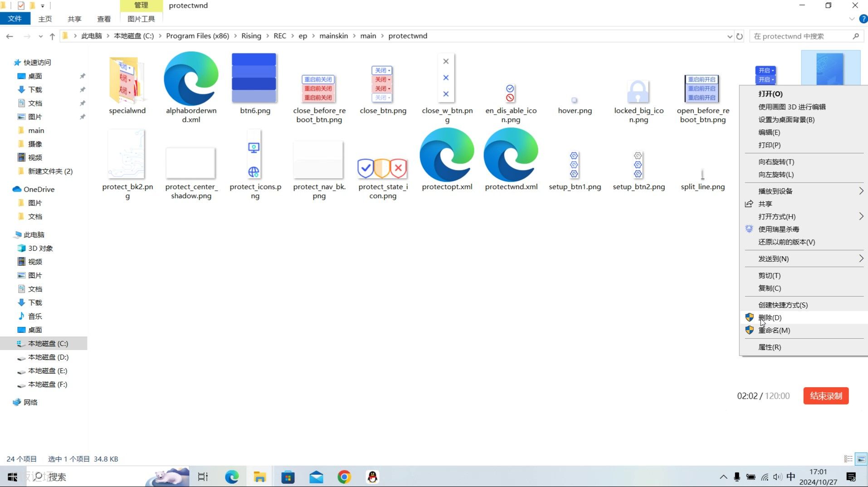The image size is (868, 487).
Task: Select the protect_state_icon.png shields file
Action: click(382, 169)
